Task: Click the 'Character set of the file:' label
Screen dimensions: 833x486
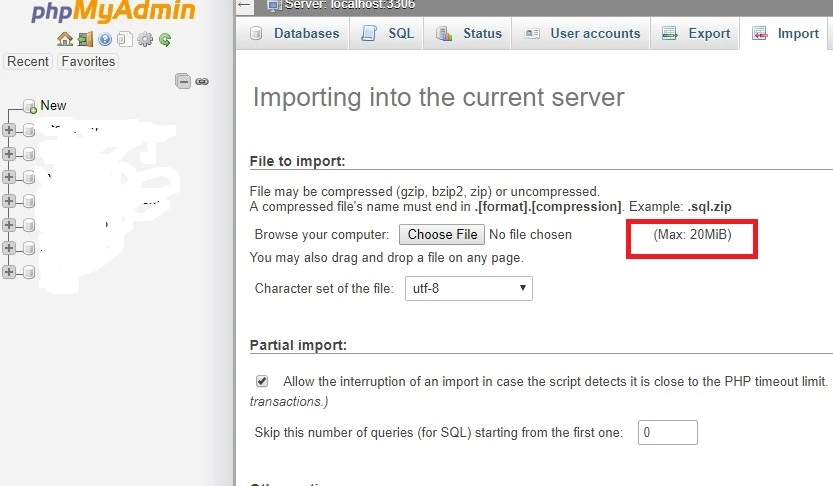Action: point(324,288)
